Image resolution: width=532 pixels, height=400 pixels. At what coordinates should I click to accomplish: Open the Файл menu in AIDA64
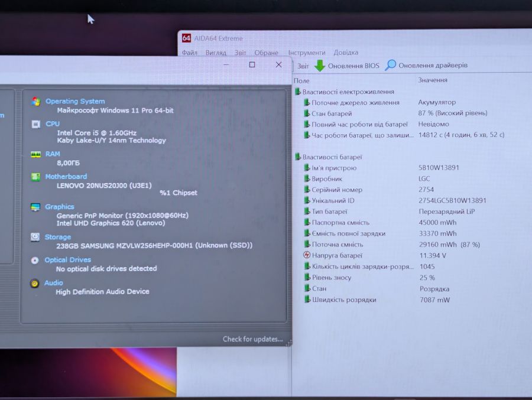189,53
